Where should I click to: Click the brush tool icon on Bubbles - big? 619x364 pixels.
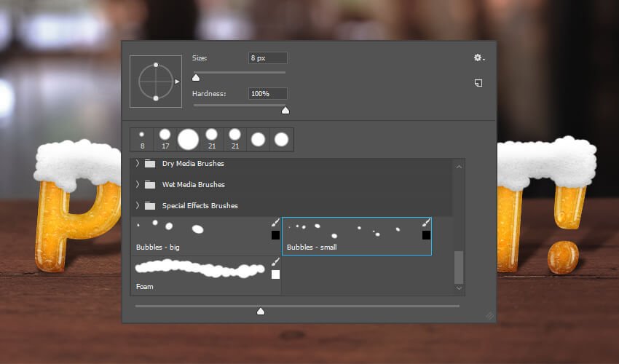[275, 223]
